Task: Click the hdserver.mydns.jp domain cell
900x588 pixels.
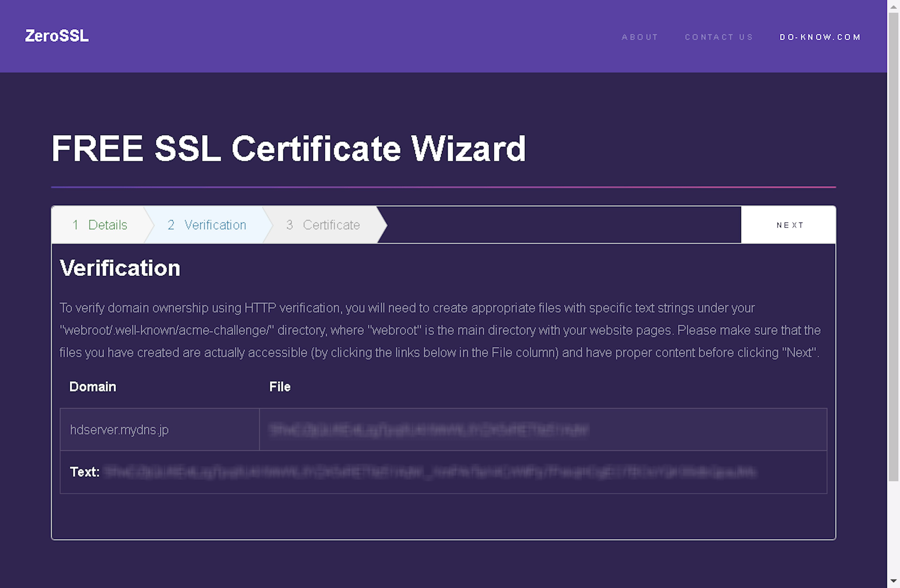Action: (120, 430)
